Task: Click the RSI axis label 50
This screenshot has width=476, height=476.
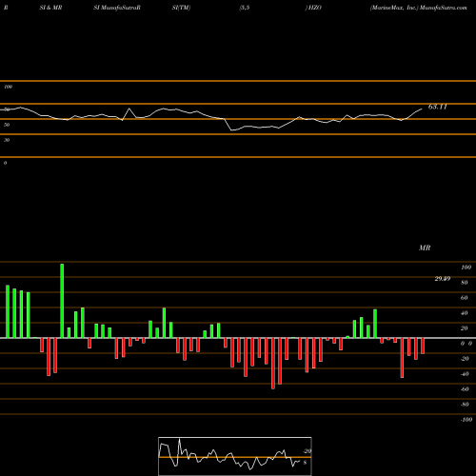Action: coord(7,125)
